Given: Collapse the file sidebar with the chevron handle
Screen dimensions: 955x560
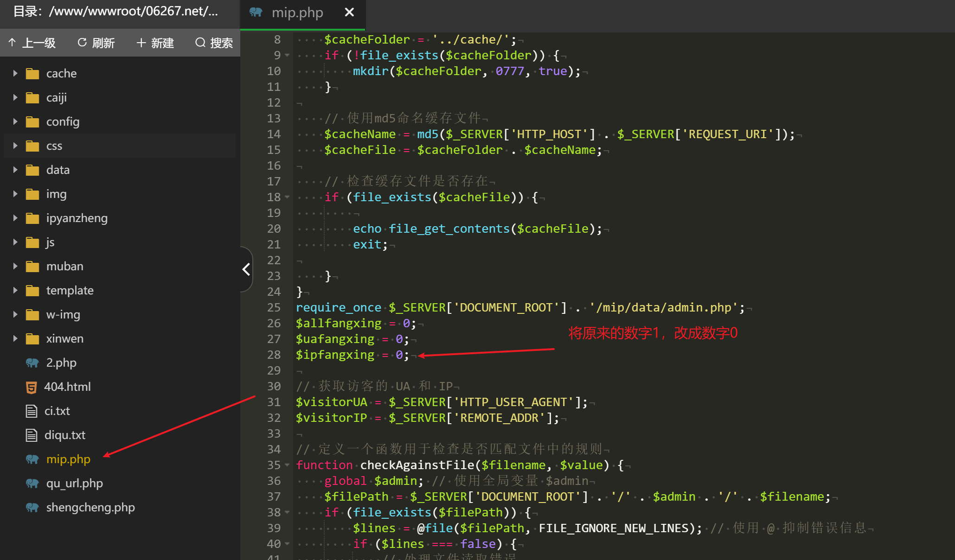Looking at the screenshot, I should 246,269.
